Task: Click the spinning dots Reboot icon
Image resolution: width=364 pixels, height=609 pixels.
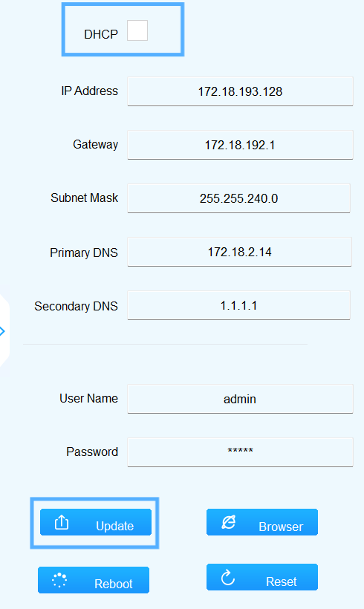Action: (x=59, y=580)
